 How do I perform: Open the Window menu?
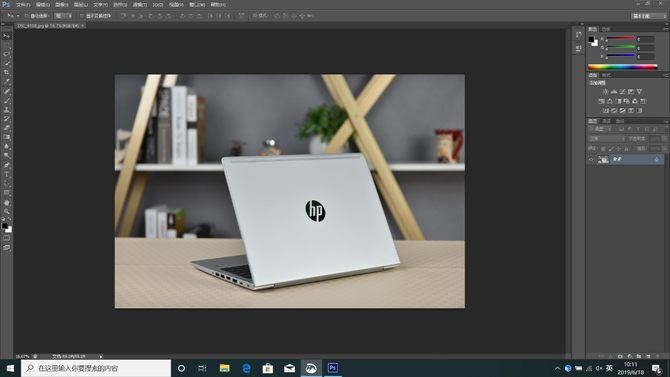(197, 5)
